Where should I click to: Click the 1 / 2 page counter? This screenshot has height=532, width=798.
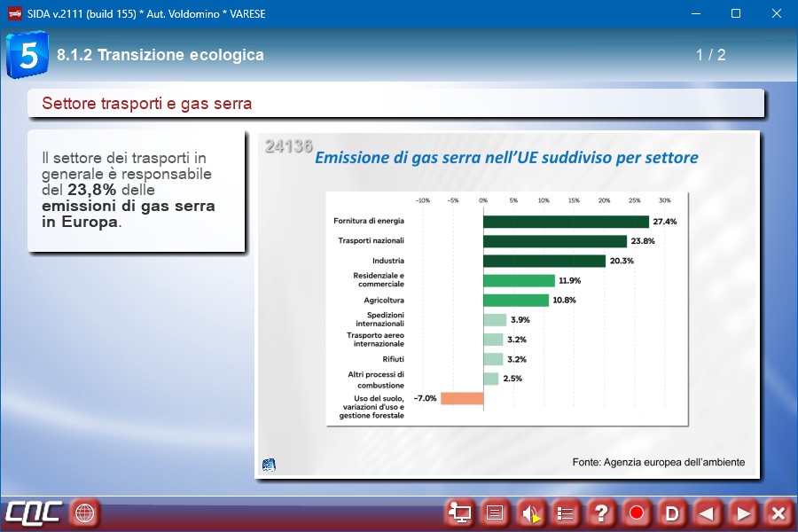click(x=710, y=55)
